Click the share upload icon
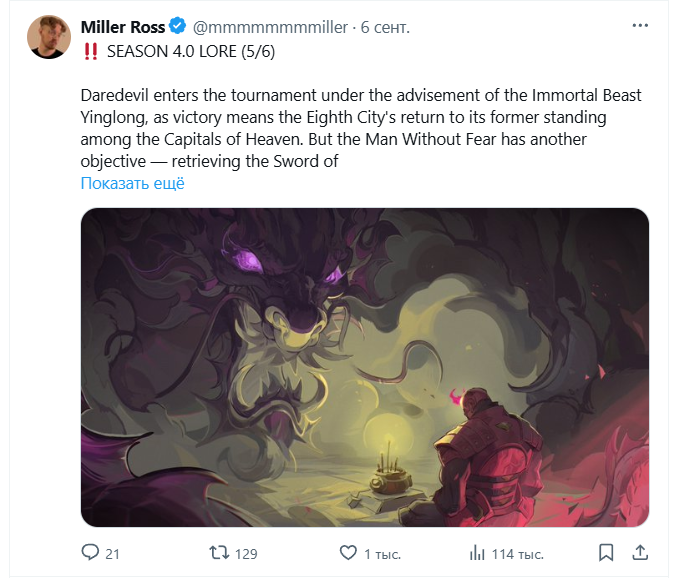Image resolution: width=679 pixels, height=578 pixels. point(640,552)
